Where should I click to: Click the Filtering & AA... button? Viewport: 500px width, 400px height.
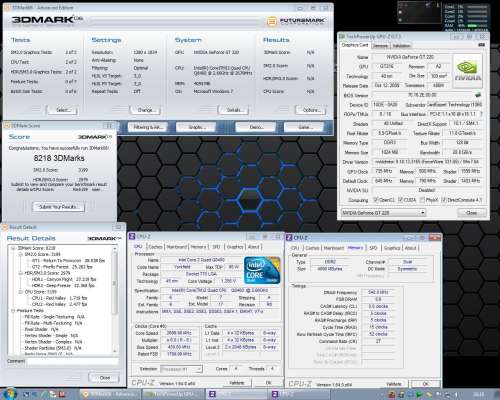click(x=148, y=127)
